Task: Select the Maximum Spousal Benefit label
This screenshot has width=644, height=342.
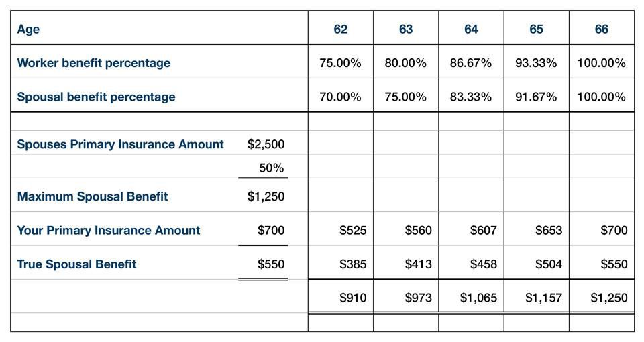Action: [93, 196]
